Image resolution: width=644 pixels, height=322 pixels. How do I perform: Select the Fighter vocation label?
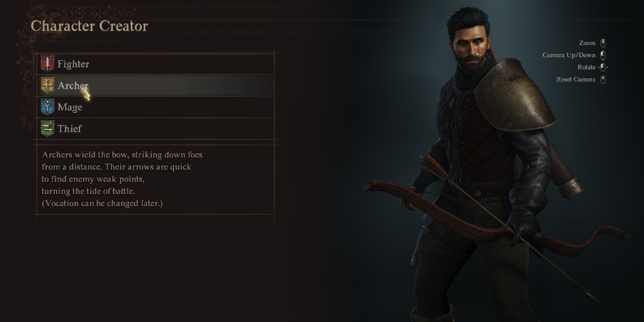point(73,64)
